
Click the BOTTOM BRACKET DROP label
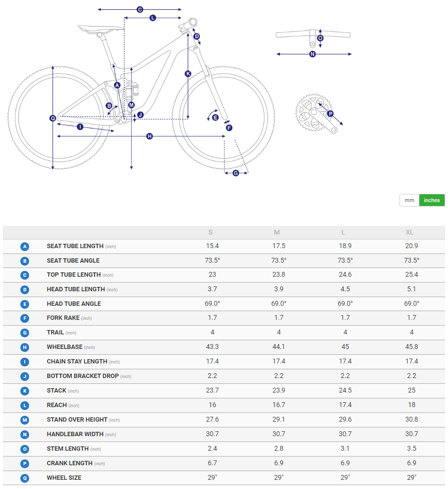[x=83, y=376]
